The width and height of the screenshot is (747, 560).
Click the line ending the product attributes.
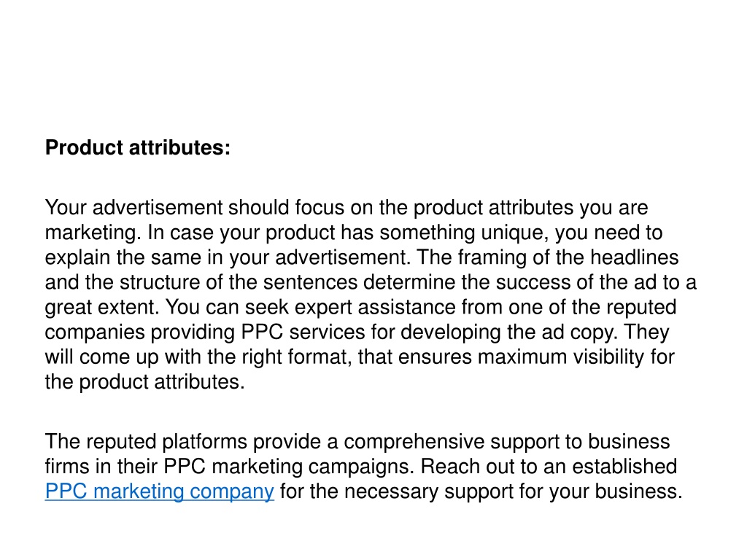coord(145,382)
